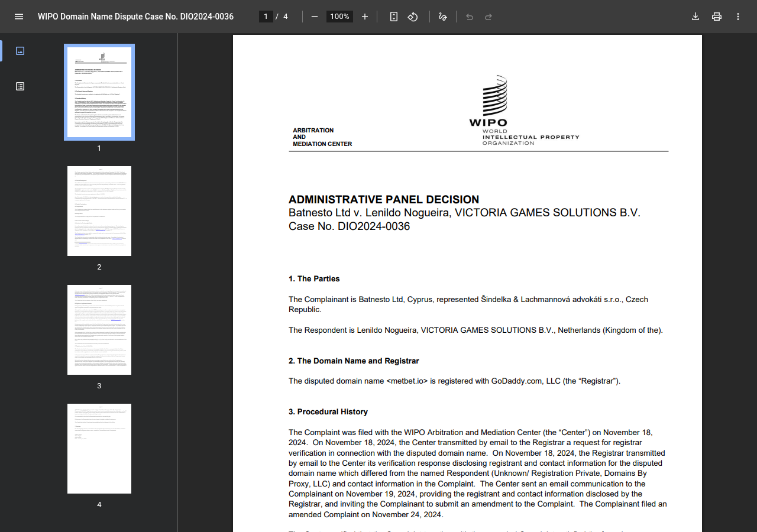Jump to page 4 thumbnail
Viewport: 757px width, 532px height.
(x=99, y=449)
